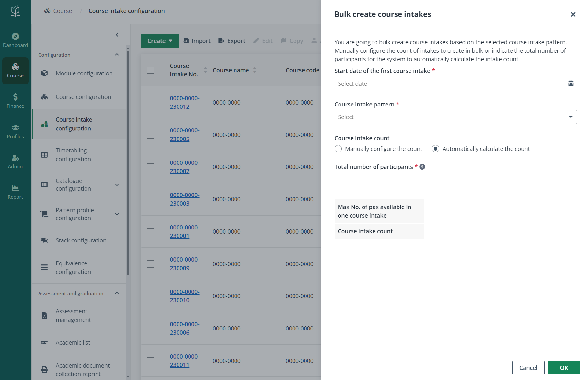
Task: Click the Academic document collection reprint printer icon
Action: 44,369
